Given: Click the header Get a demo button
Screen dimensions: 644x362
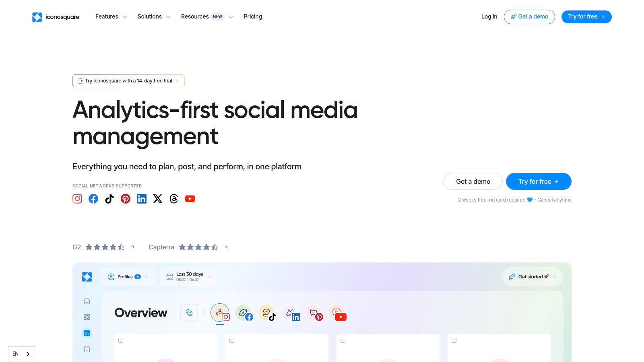Looking at the screenshot, I should (x=529, y=17).
